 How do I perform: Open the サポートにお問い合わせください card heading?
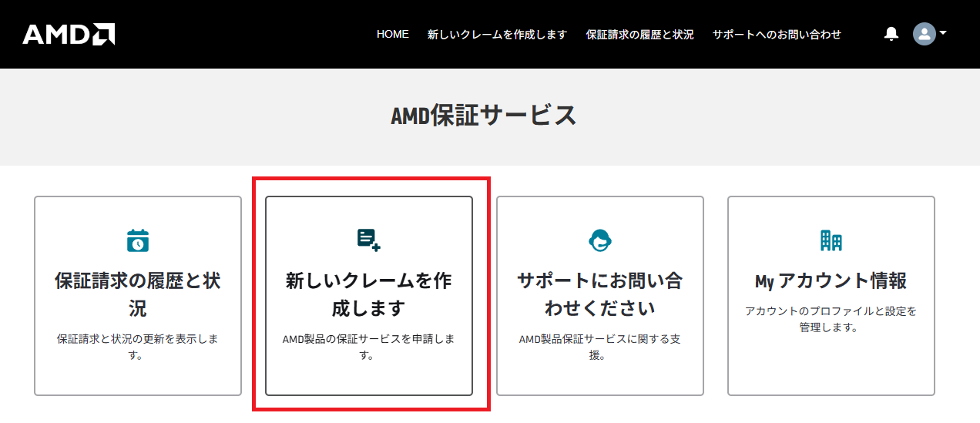tap(600, 294)
